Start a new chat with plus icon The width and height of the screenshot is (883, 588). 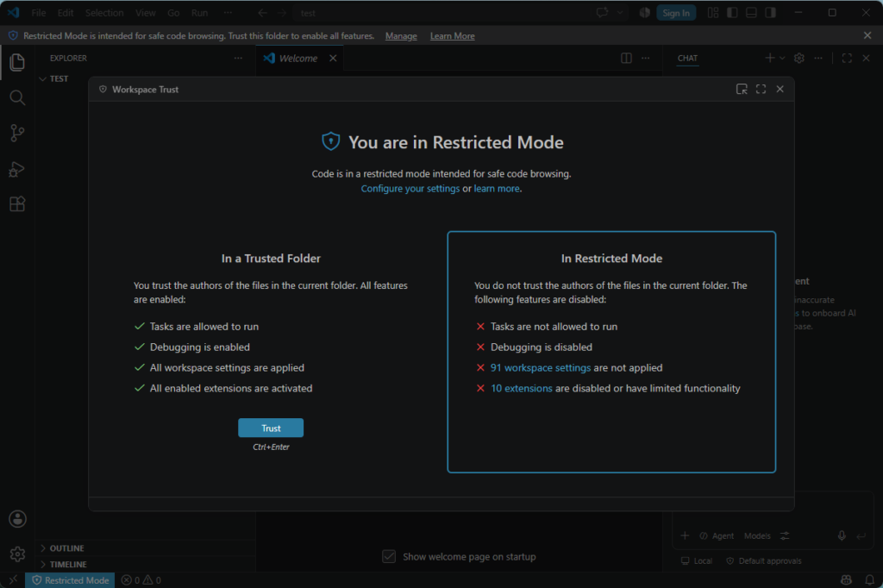[770, 58]
